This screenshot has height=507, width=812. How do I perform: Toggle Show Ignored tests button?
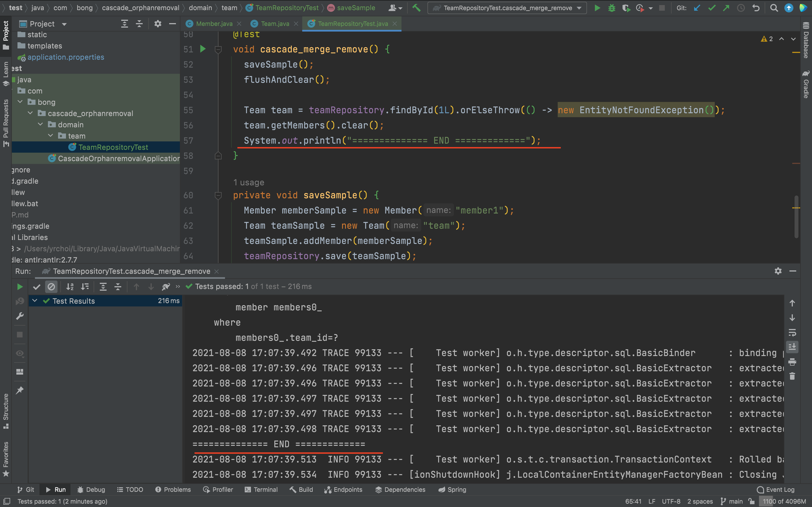pos(51,287)
